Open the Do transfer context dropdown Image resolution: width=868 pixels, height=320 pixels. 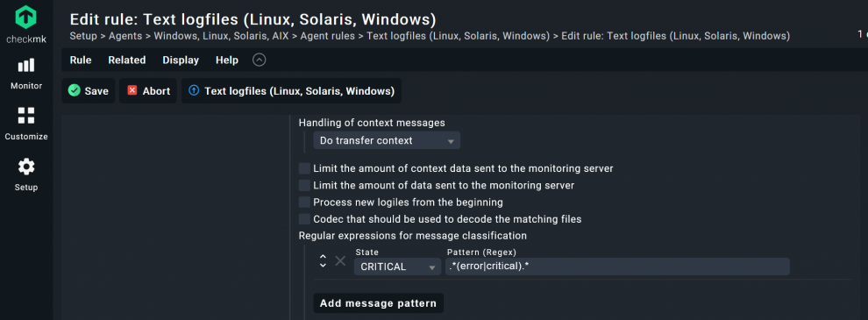coord(387,140)
